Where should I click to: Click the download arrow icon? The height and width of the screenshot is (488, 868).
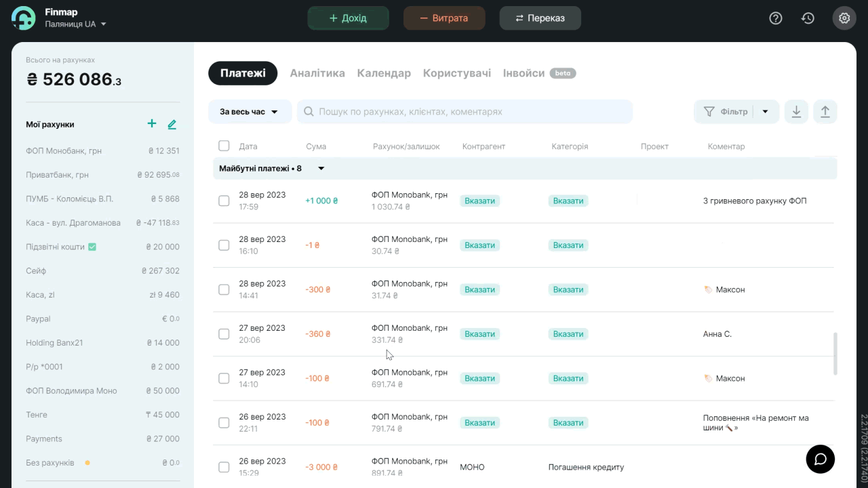[797, 112]
